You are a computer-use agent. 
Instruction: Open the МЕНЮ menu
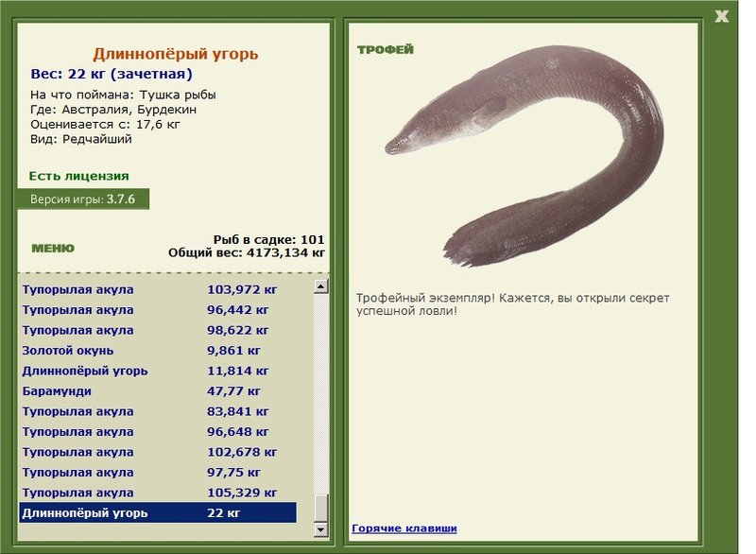point(53,249)
